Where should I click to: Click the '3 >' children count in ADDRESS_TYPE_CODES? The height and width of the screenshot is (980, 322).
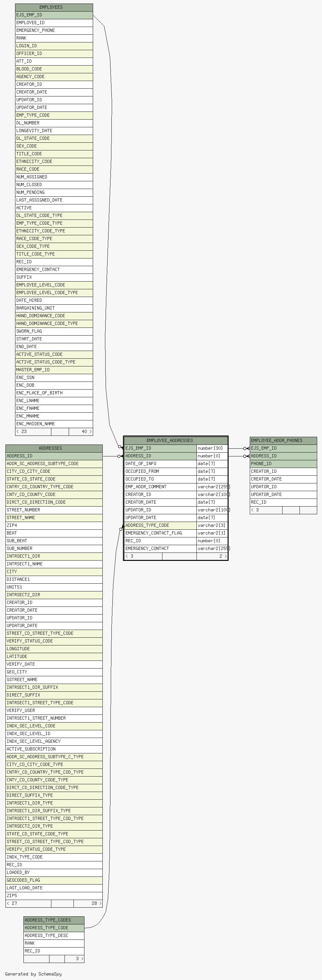click(74, 959)
